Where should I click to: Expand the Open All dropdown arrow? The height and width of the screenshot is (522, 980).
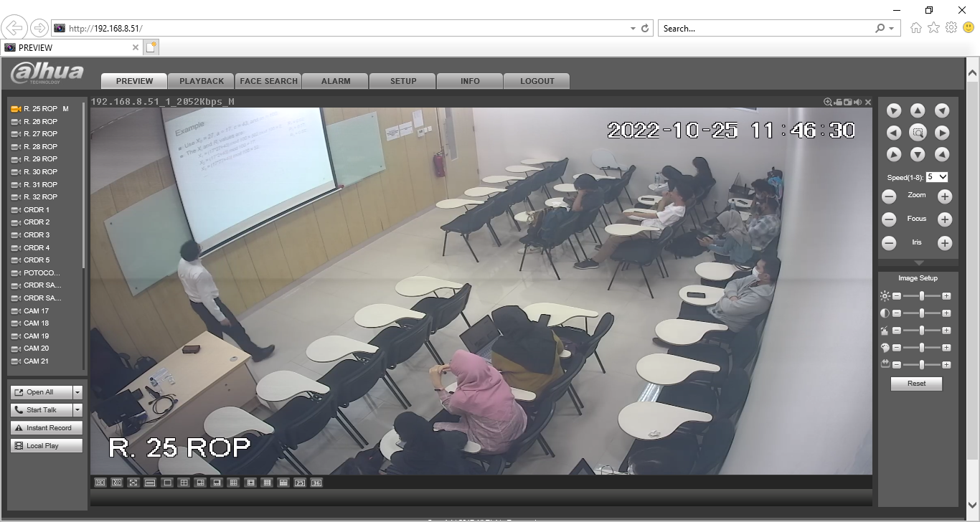coord(77,392)
